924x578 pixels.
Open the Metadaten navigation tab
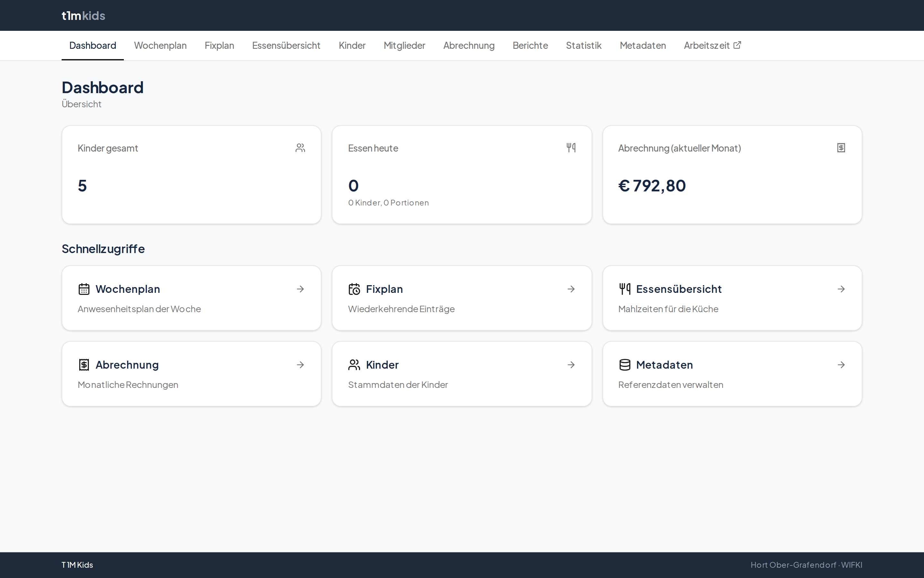coord(643,46)
